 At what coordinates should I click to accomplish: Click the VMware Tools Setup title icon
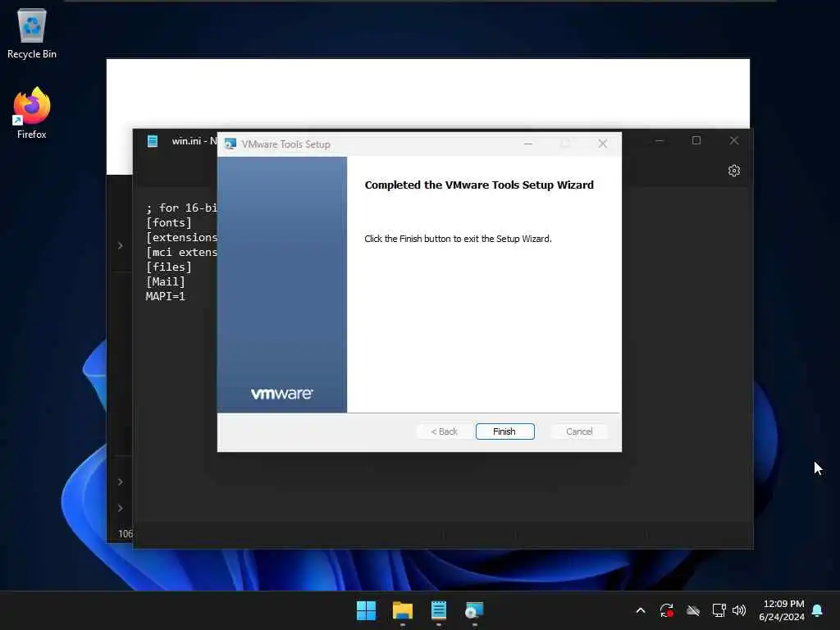tap(231, 144)
